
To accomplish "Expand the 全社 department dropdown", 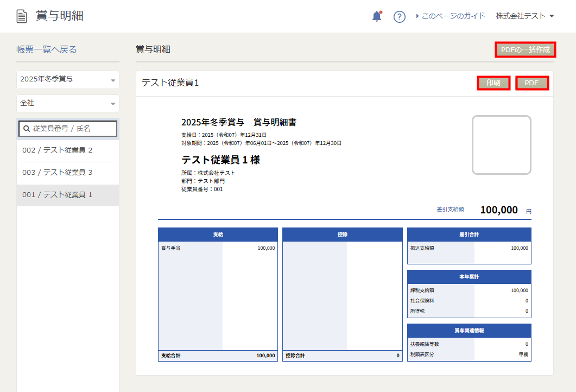I will tap(68, 103).
